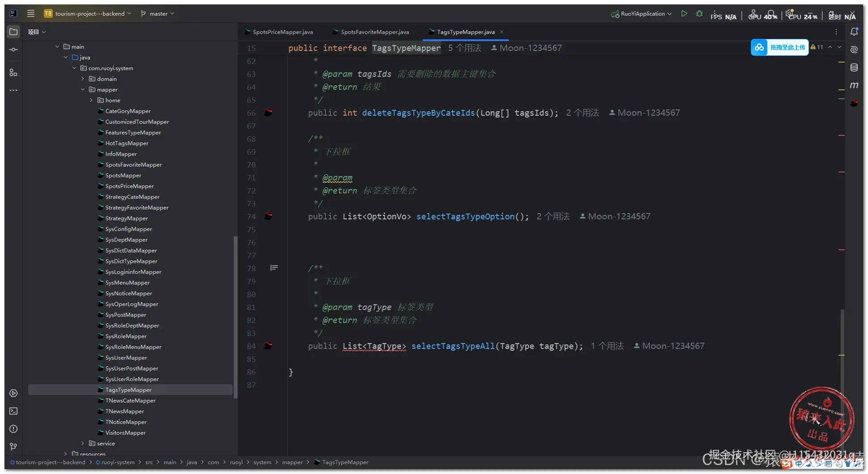The width and height of the screenshot is (868, 474).
Task: Expand the service package
Action: click(x=83, y=443)
